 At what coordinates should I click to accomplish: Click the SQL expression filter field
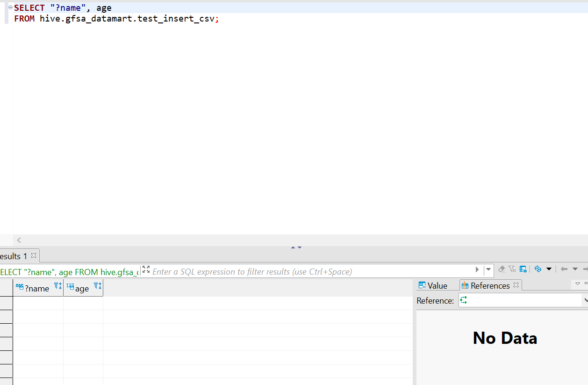click(280, 271)
